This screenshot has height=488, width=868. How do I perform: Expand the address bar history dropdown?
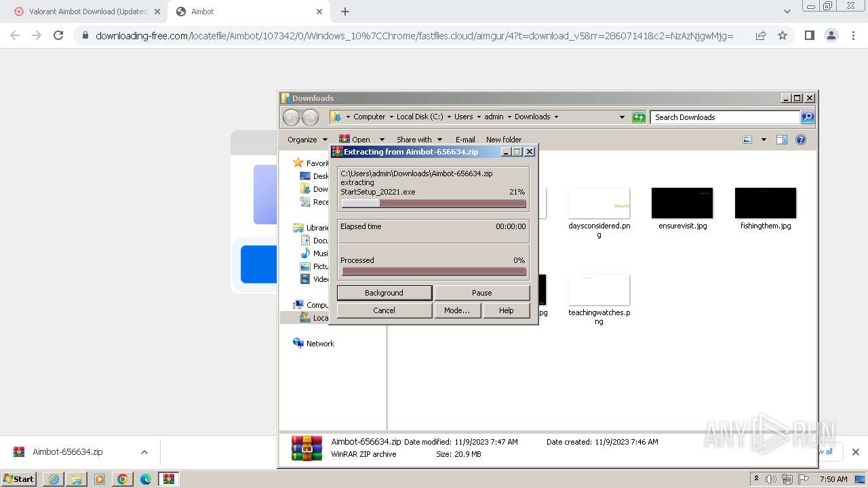622,117
